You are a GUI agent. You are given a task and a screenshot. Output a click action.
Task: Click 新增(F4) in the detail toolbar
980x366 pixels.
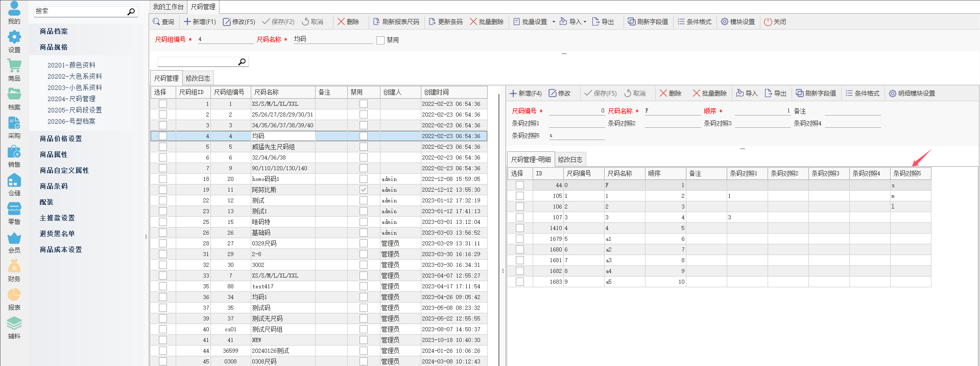click(x=525, y=94)
